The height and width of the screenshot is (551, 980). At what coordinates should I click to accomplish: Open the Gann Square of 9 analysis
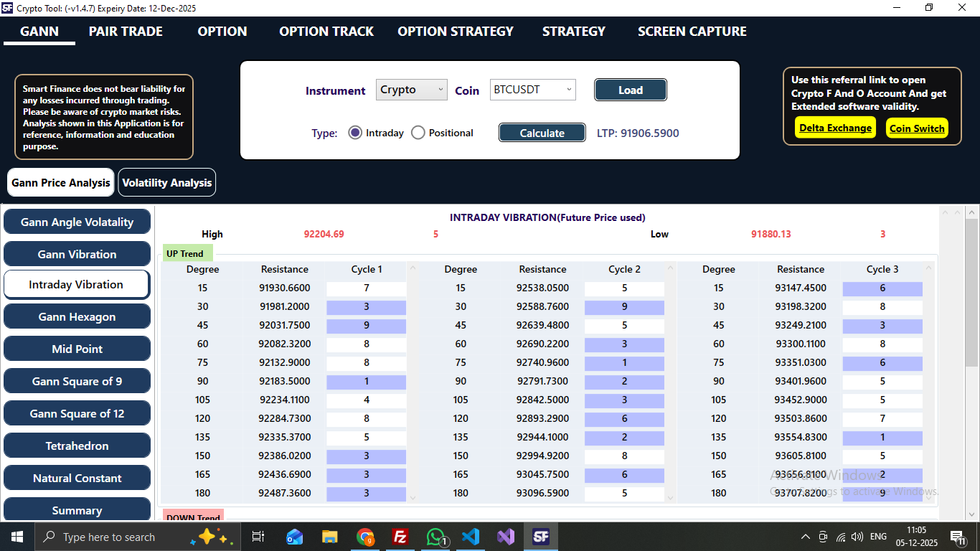(77, 381)
